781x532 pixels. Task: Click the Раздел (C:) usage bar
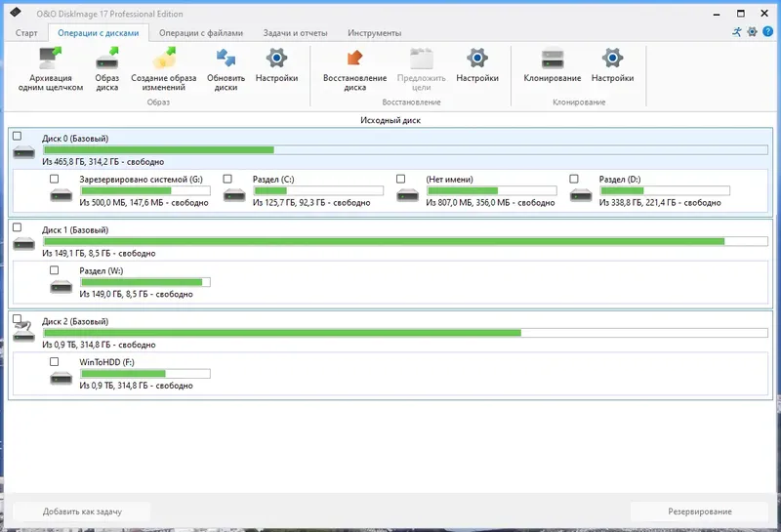coord(319,190)
